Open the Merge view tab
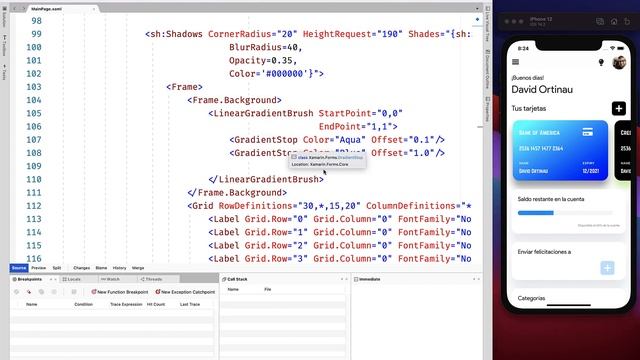 [x=138, y=268]
